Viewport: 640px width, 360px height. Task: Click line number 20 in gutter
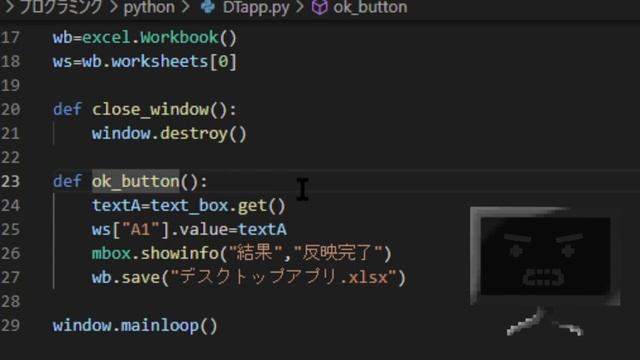tap(10, 109)
